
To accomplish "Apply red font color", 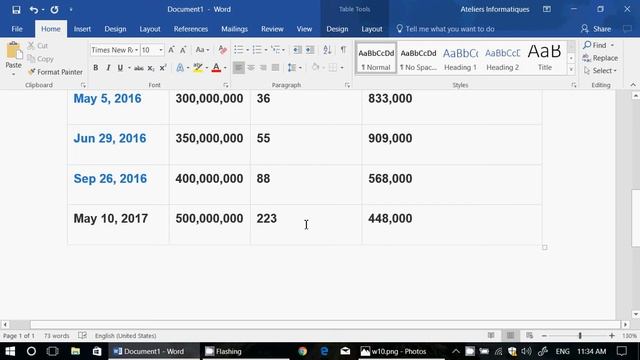I will (x=216, y=68).
